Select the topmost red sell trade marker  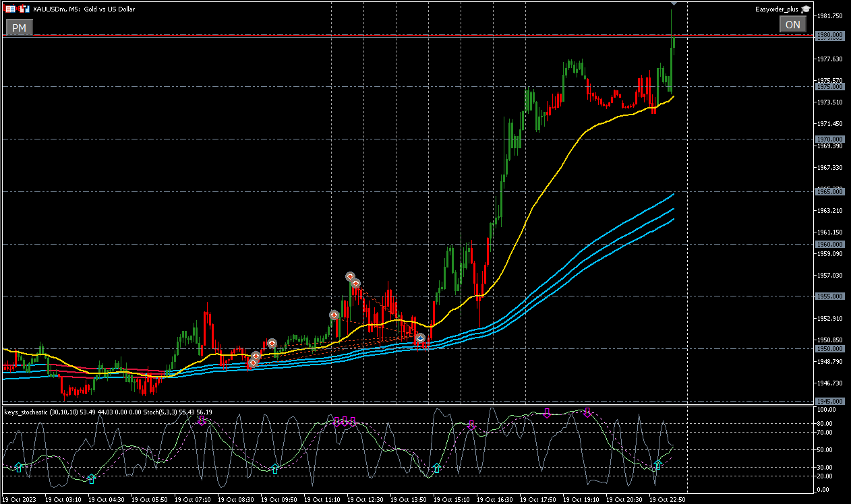(x=350, y=276)
